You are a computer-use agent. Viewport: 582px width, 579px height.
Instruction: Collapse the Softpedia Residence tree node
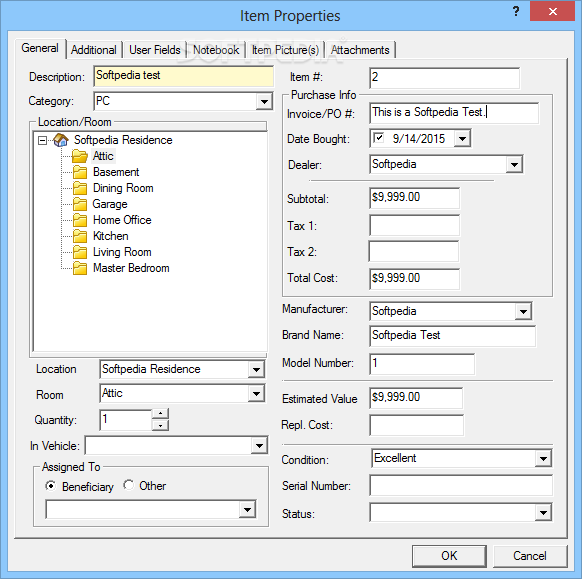tap(43, 141)
